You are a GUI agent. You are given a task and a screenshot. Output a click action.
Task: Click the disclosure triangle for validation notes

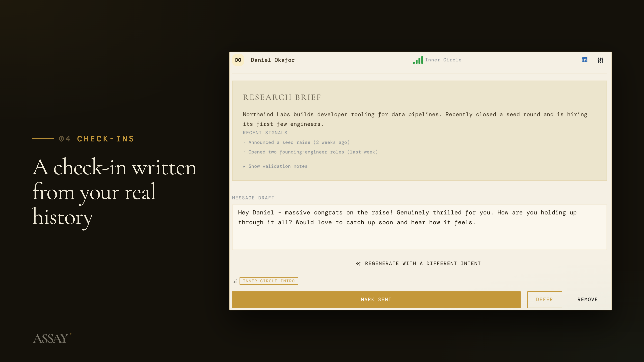pyautogui.click(x=244, y=166)
